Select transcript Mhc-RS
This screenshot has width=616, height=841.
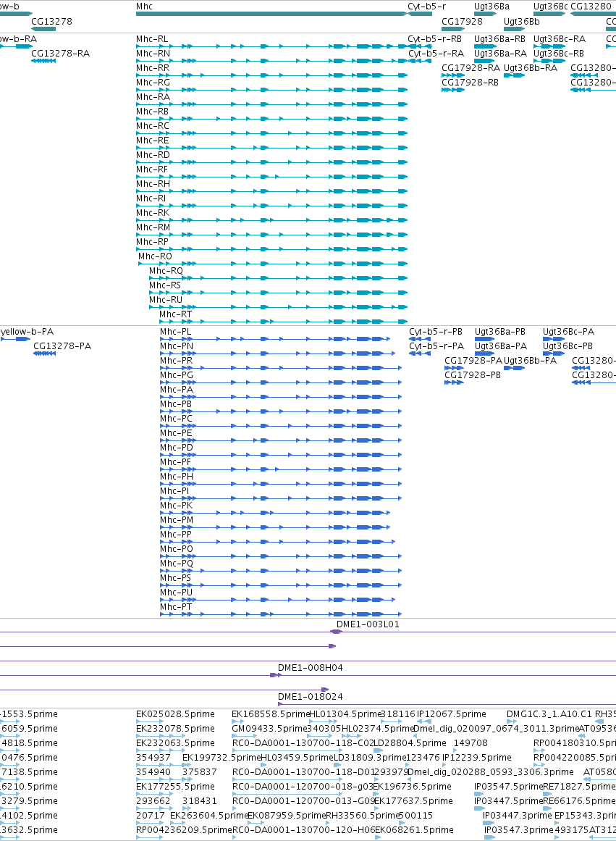click(165, 285)
